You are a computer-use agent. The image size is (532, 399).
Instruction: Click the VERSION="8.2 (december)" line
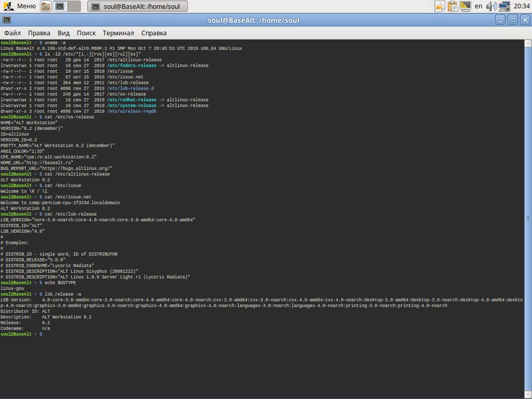(32, 129)
